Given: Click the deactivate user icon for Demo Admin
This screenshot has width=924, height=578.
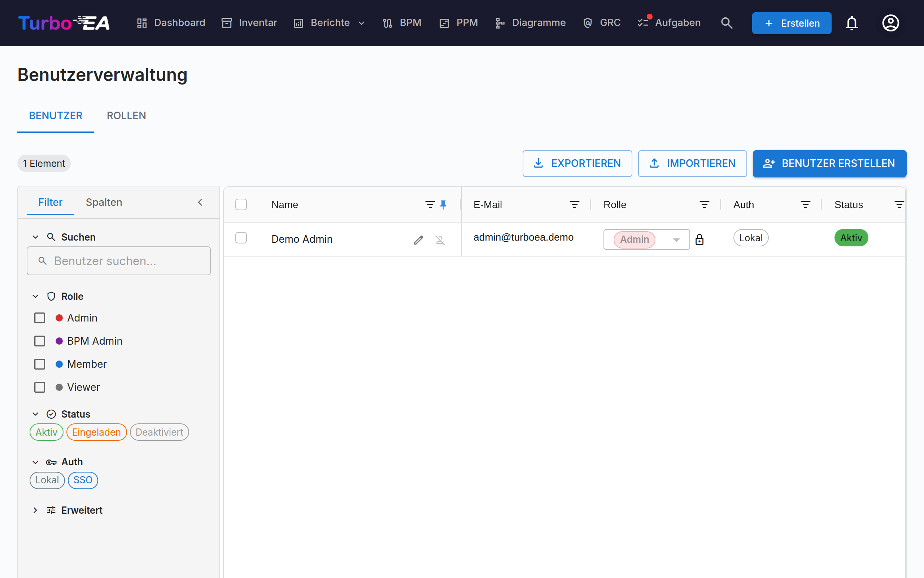Looking at the screenshot, I should 440,240.
